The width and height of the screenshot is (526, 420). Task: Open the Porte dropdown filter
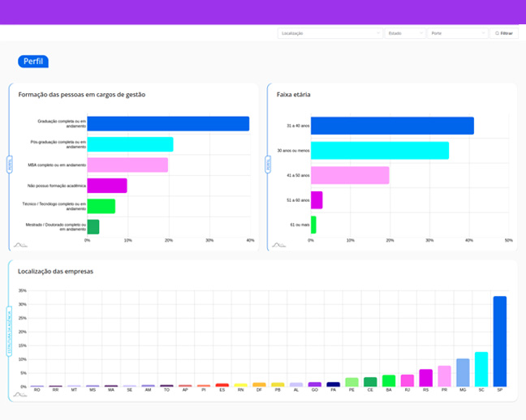click(457, 33)
